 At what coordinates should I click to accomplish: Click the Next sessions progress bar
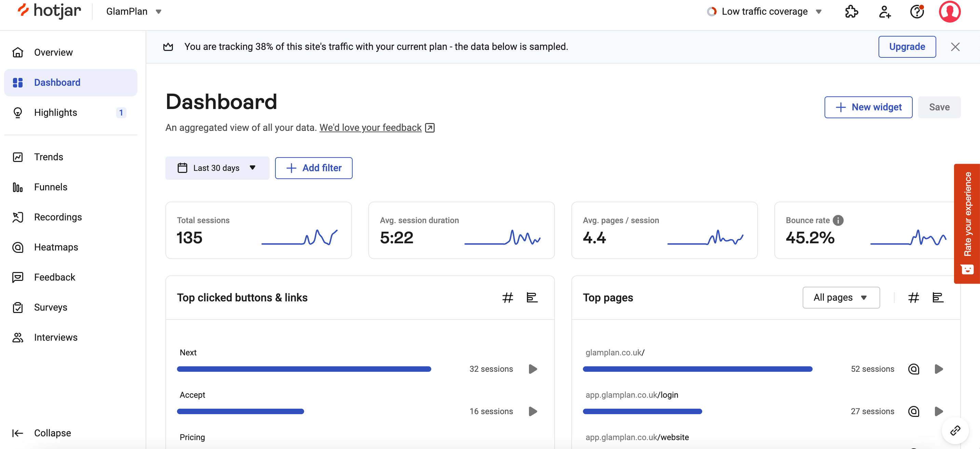coord(304,369)
